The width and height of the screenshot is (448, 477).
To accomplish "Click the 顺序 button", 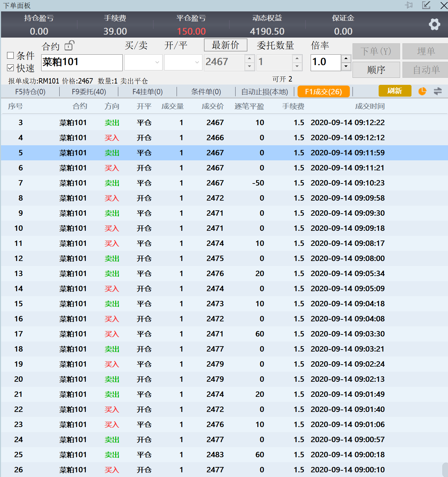I will (376, 70).
